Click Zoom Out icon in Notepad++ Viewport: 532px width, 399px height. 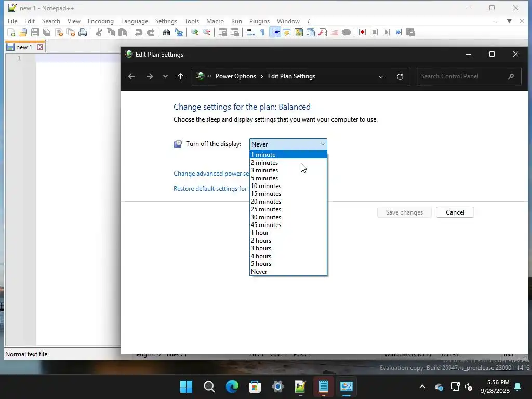(x=206, y=32)
